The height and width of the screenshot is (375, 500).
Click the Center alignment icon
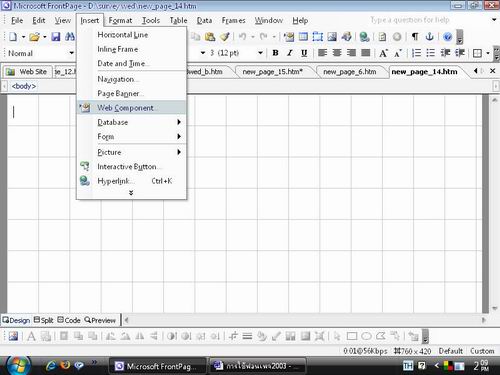tap(337, 53)
